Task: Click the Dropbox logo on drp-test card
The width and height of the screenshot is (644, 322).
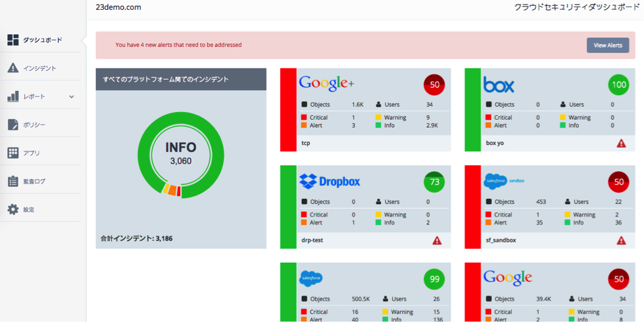Action: click(330, 181)
